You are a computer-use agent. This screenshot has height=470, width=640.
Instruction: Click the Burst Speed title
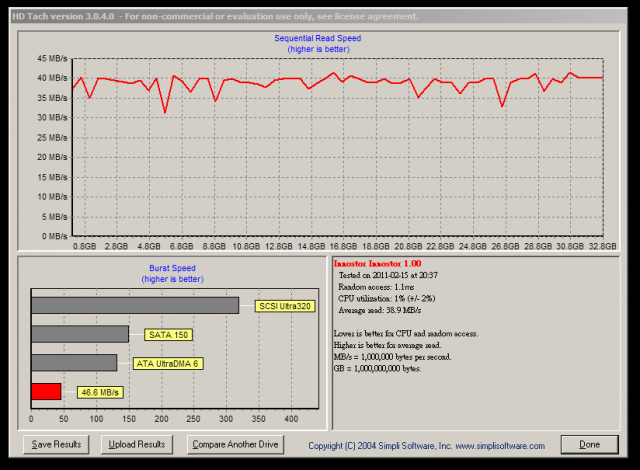point(172,268)
